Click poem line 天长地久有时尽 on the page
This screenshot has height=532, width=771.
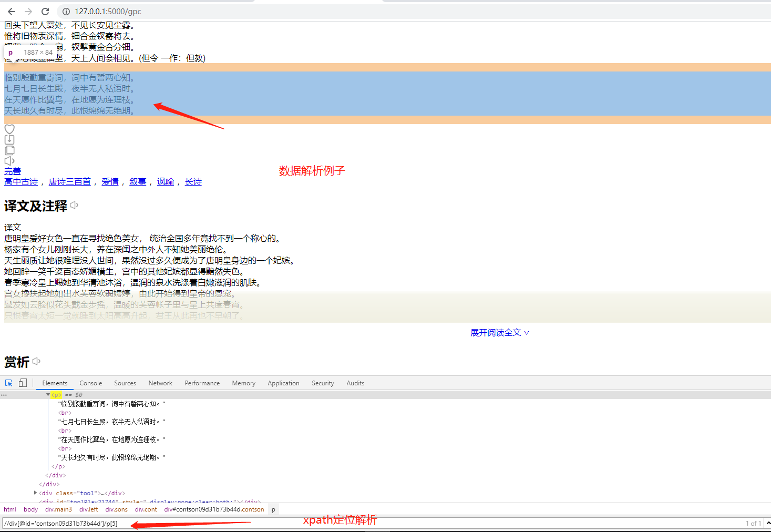(x=70, y=111)
